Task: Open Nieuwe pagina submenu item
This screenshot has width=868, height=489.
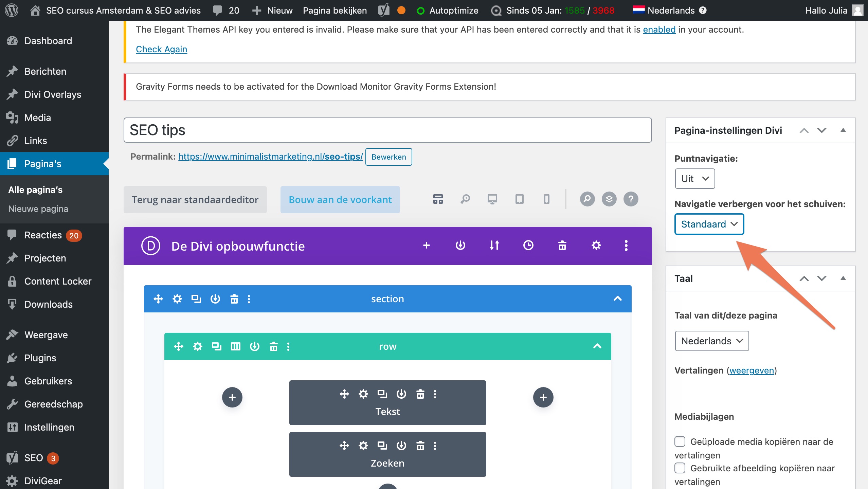Action: coord(38,209)
